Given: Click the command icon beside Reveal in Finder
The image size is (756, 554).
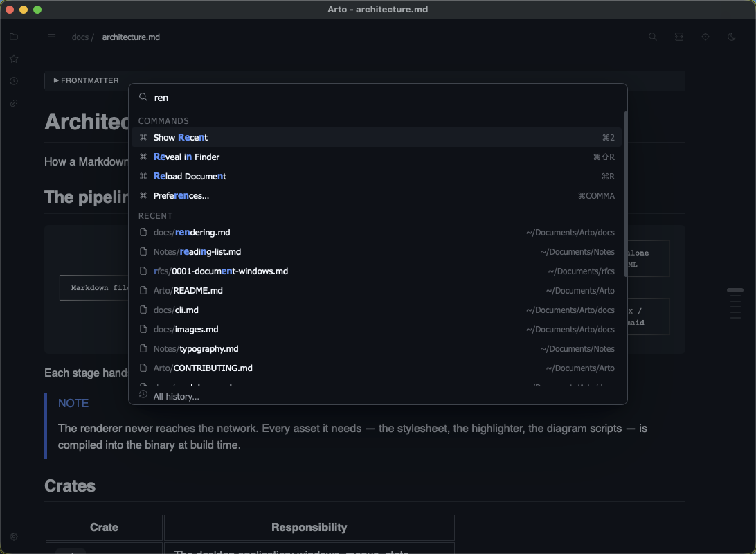Looking at the screenshot, I should coord(143,157).
